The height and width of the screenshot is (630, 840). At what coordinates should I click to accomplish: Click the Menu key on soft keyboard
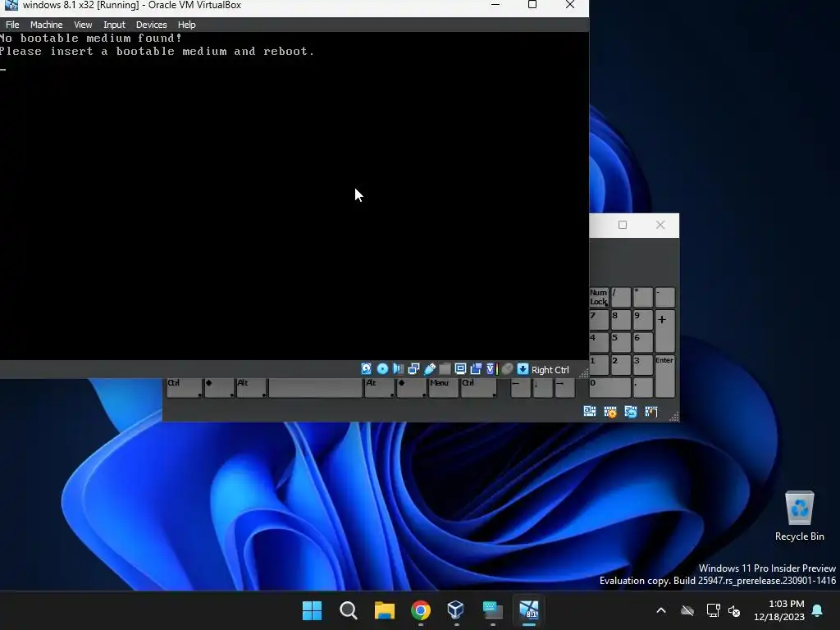pyautogui.click(x=444, y=388)
